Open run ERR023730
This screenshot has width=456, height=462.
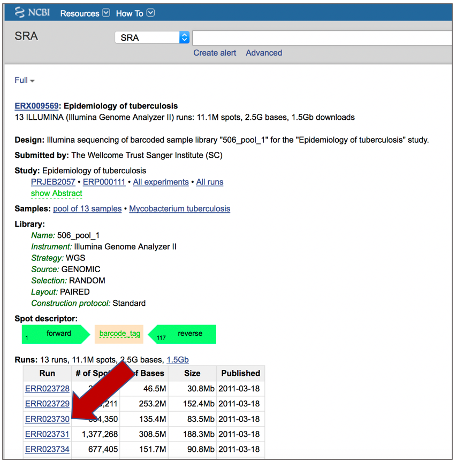(x=47, y=419)
